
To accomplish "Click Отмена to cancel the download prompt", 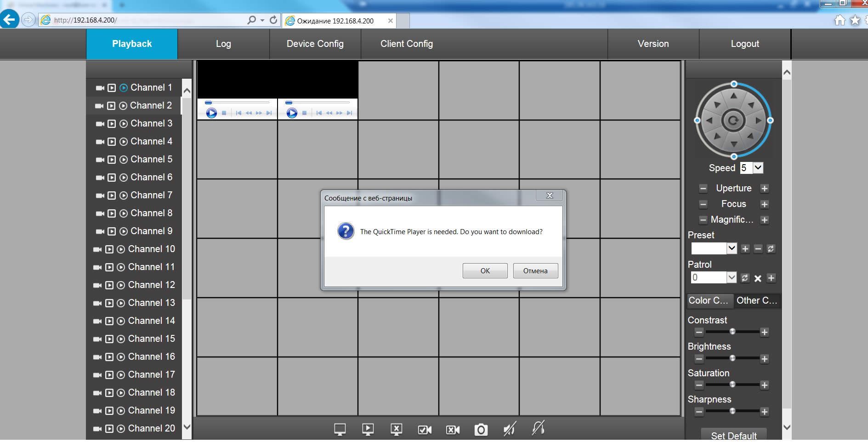I will point(535,270).
